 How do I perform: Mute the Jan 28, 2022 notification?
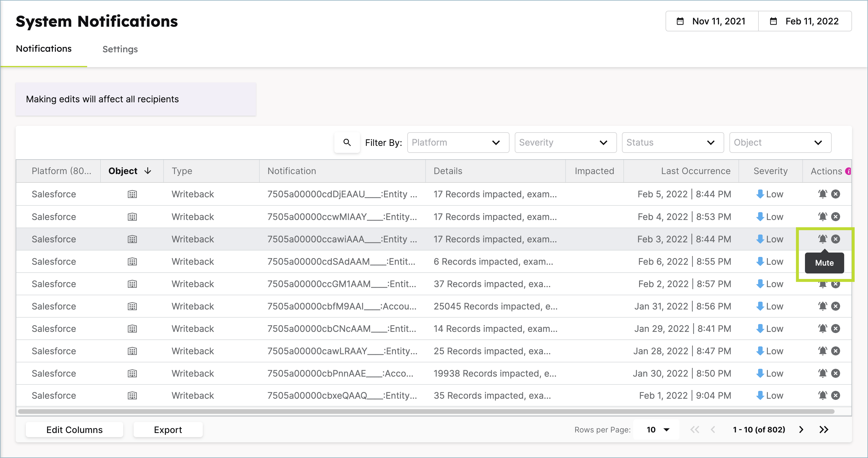pyautogui.click(x=822, y=351)
